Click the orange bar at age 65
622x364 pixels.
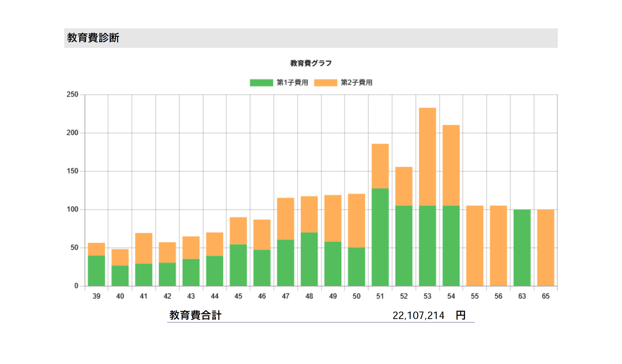(545, 248)
